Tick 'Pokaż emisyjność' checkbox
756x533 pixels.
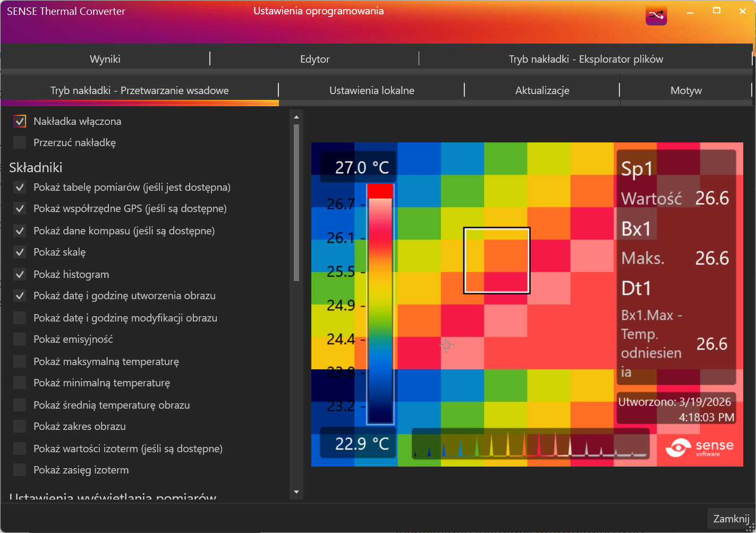[x=20, y=340]
